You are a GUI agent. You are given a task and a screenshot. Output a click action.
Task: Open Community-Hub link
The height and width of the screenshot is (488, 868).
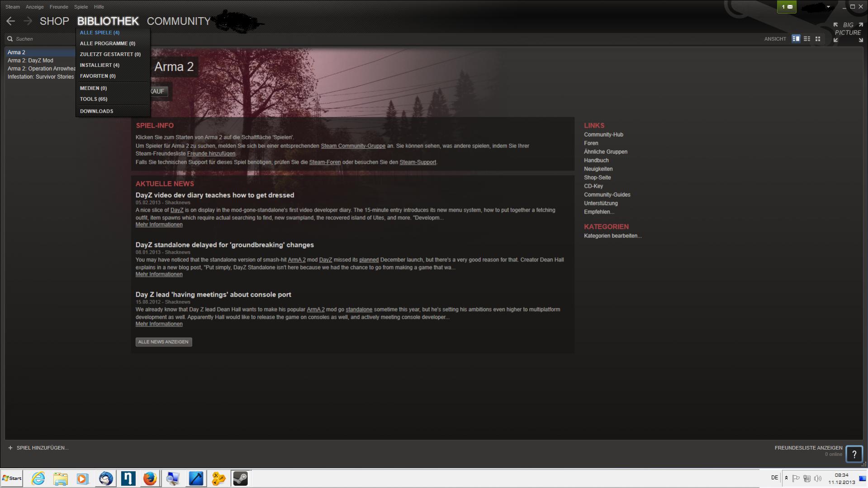coord(603,135)
